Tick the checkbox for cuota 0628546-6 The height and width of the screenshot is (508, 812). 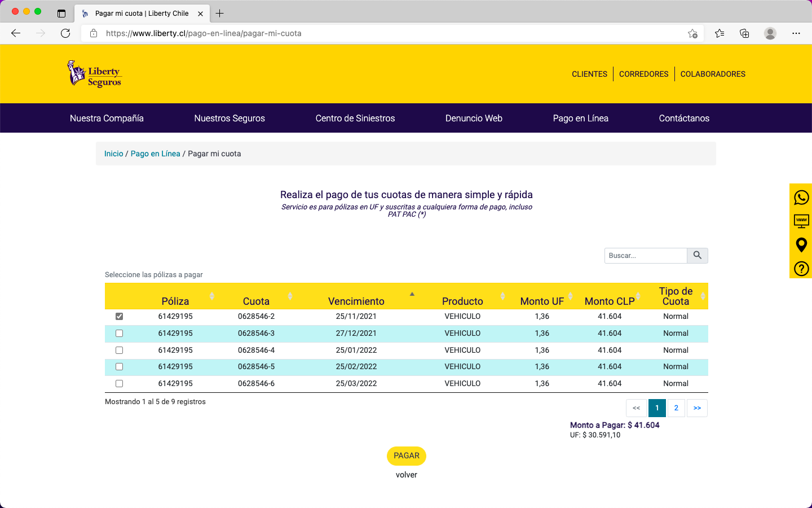[119, 384]
